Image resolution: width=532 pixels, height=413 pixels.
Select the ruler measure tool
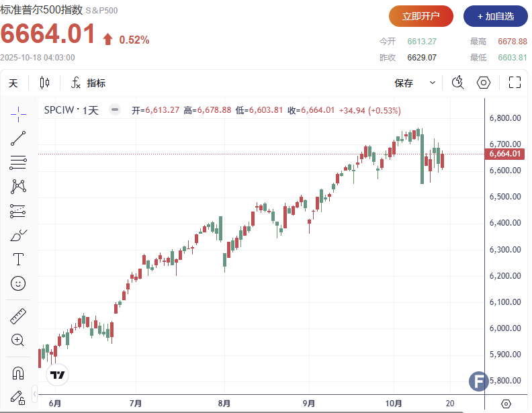pyautogui.click(x=18, y=316)
